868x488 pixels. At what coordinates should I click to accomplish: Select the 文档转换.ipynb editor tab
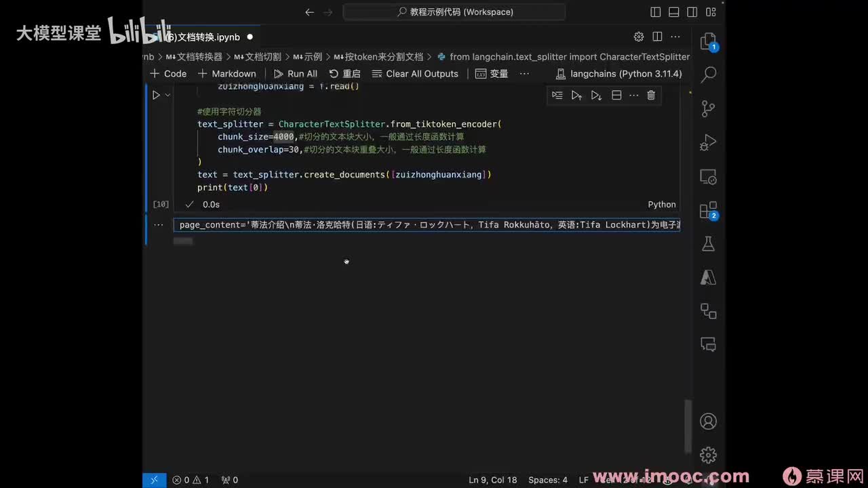202,37
